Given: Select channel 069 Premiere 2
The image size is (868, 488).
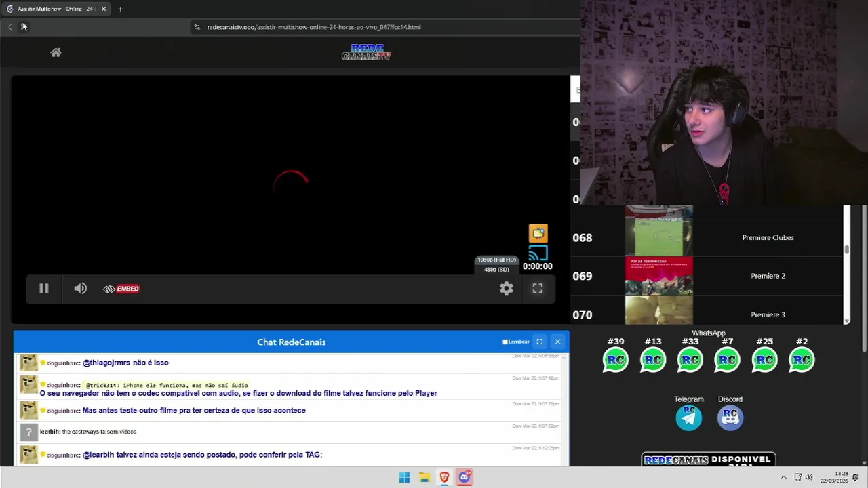Looking at the screenshot, I should click(x=707, y=276).
